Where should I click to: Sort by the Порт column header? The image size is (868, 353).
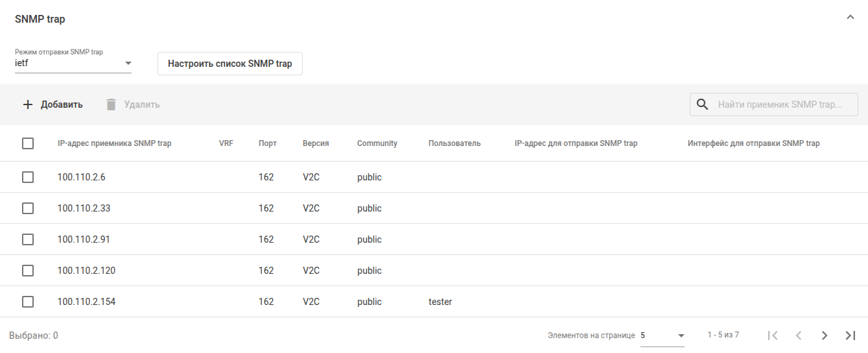[267, 143]
